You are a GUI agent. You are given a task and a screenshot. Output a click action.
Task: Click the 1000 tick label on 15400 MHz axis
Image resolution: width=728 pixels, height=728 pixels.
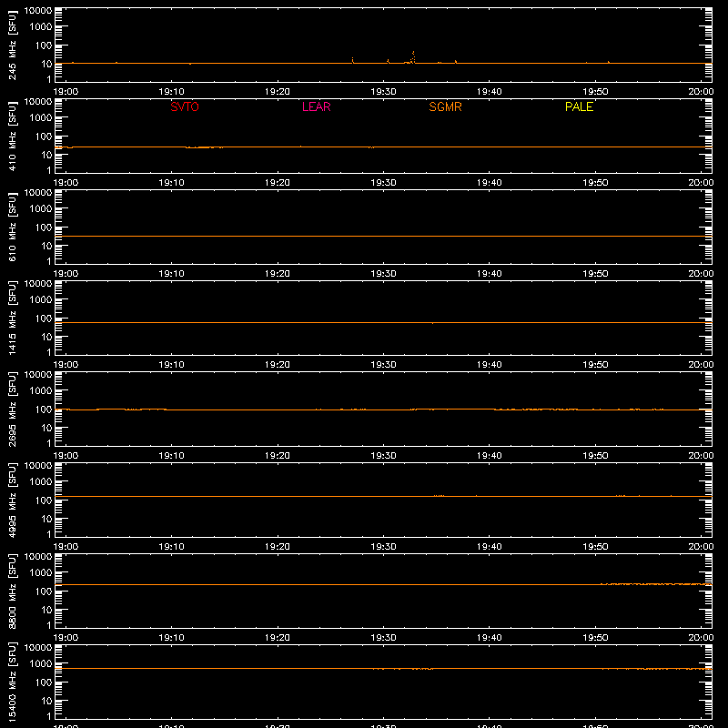pyautogui.click(x=41, y=664)
